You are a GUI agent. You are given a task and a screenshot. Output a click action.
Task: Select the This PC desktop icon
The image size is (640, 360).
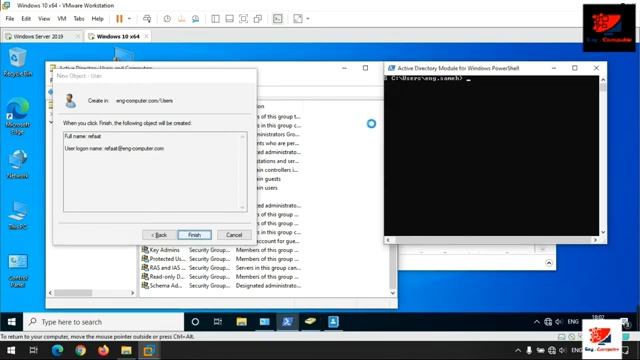click(x=18, y=215)
